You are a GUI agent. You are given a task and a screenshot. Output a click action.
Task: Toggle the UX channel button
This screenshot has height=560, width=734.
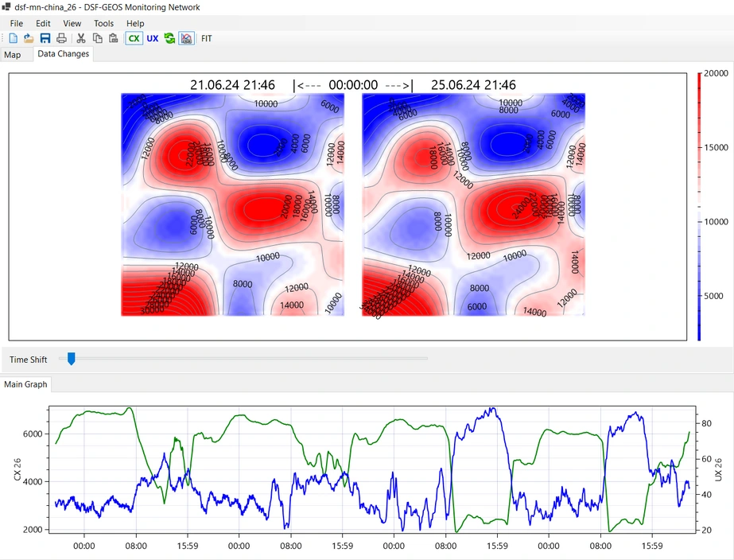[x=153, y=38]
